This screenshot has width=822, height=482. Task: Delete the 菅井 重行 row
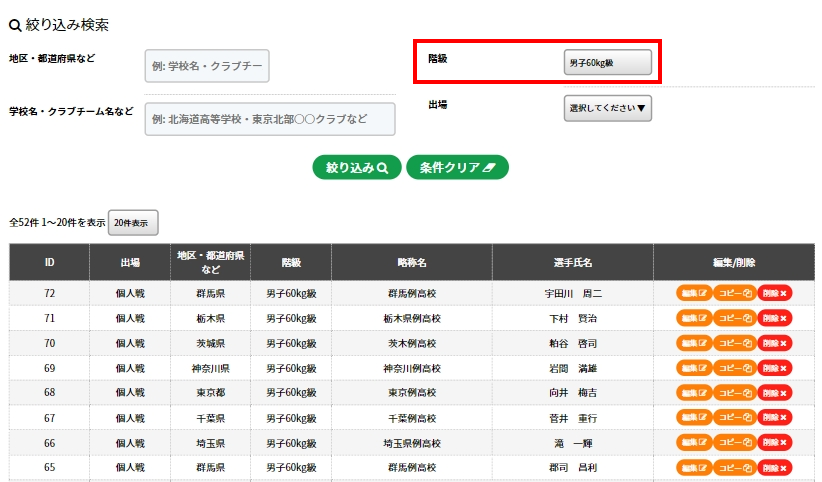pyautogui.click(x=774, y=417)
